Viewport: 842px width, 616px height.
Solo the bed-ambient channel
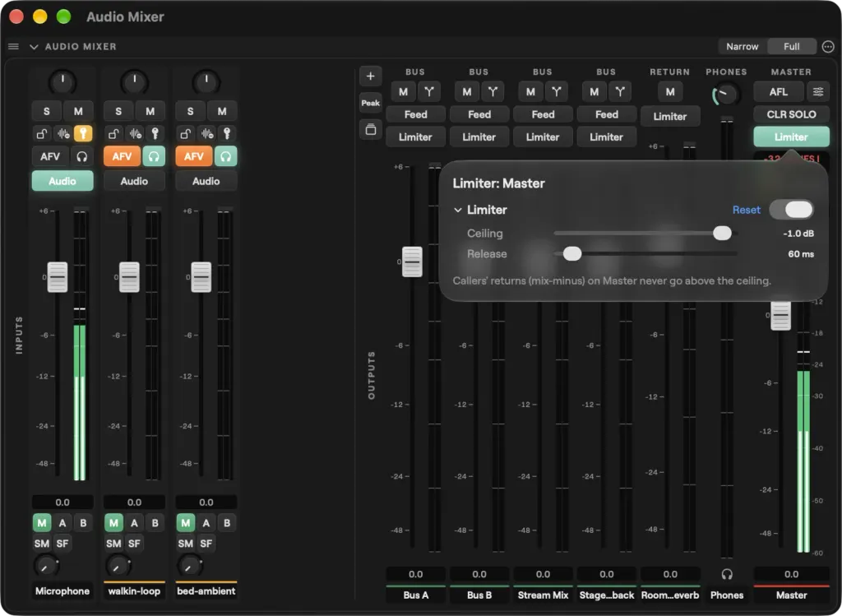[190, 112]
